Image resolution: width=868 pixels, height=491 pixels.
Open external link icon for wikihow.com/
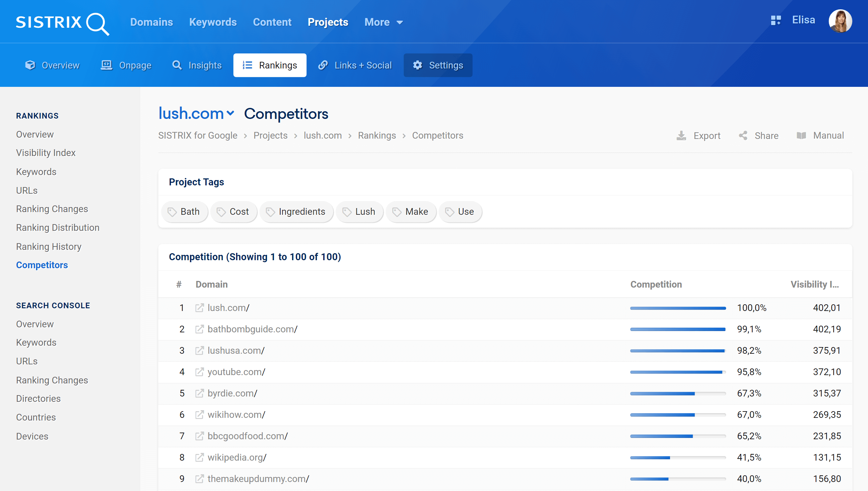pyautogui.click(x=200, y=415)
